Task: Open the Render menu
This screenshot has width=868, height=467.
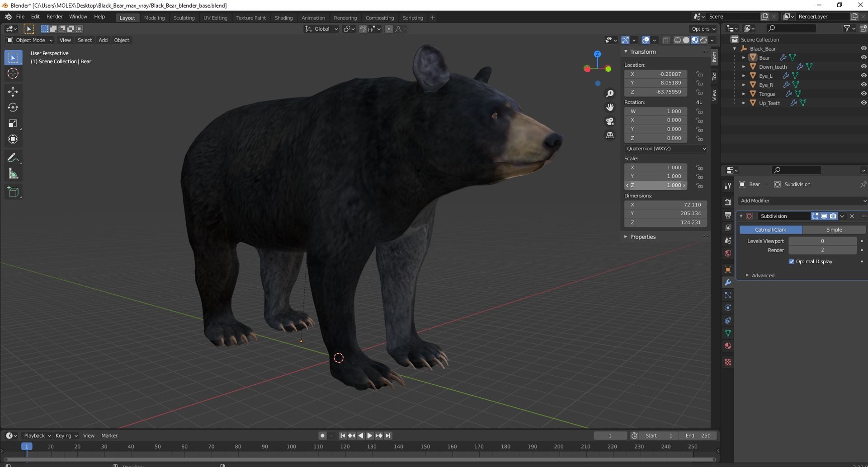Action: [54, 17]
